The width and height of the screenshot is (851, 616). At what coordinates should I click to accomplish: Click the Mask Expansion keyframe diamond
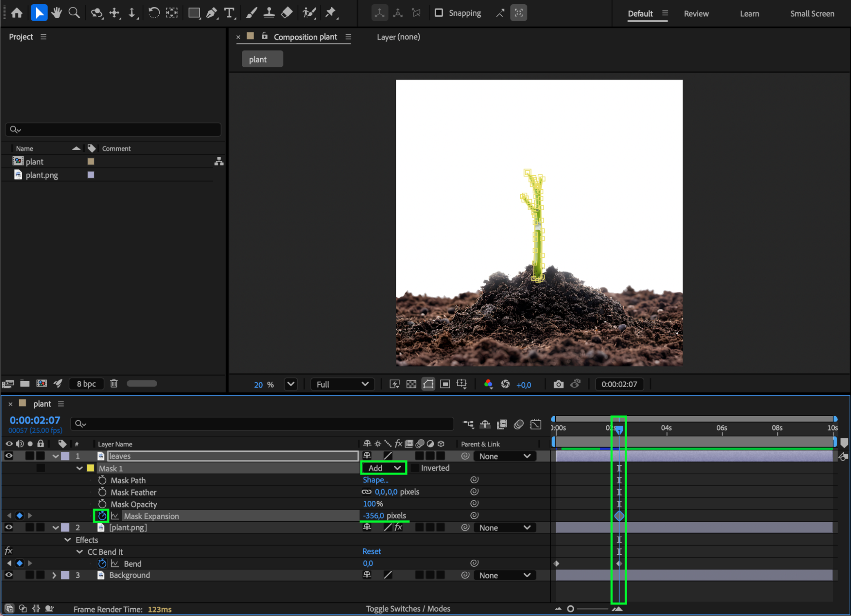(x=619, y=516)
